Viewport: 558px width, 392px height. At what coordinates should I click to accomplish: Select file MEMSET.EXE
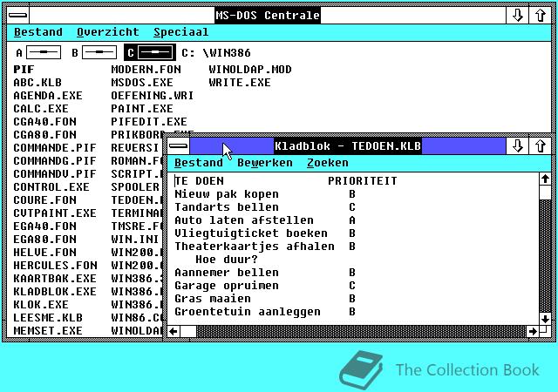(x=48, y=331)
